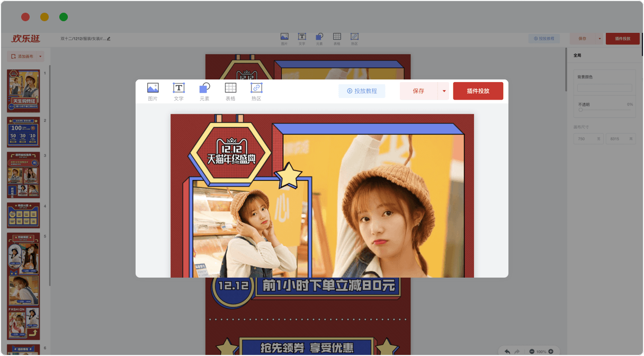The height and width of the screenshot is (356, 644).
Task: Click the 投放教程 tutorial button in magnified toolbar
Action: [362, 91]
